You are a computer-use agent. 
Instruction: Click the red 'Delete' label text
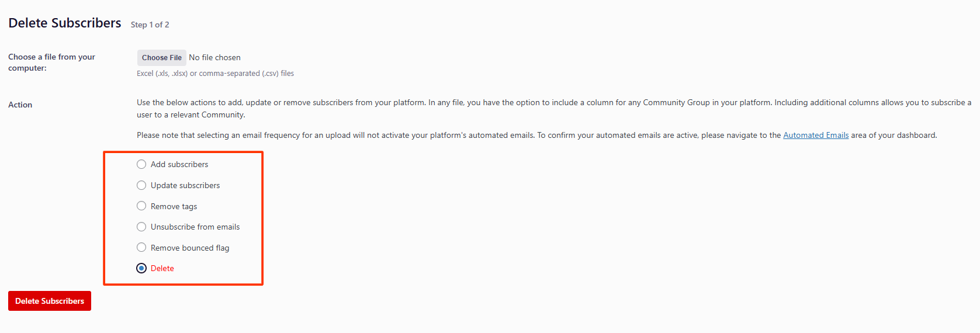click(x=162, y=268)
